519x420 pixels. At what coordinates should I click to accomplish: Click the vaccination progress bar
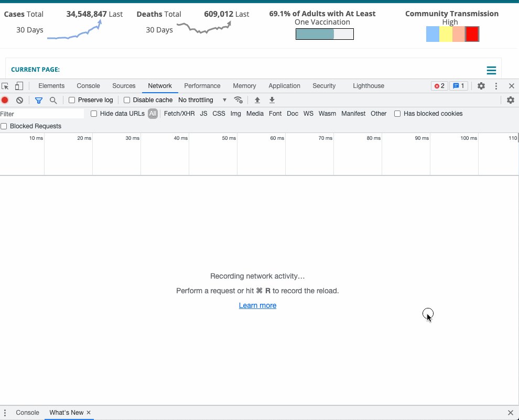325,34
